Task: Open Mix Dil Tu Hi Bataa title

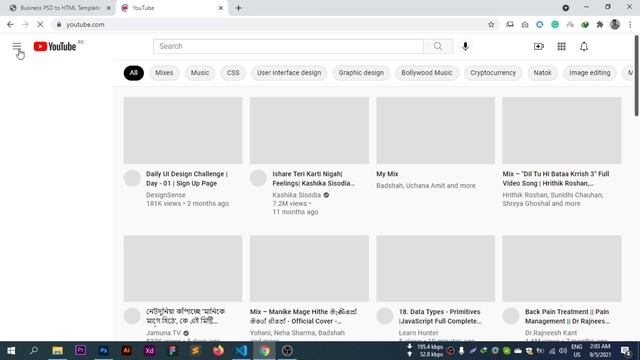Action: 556,179
